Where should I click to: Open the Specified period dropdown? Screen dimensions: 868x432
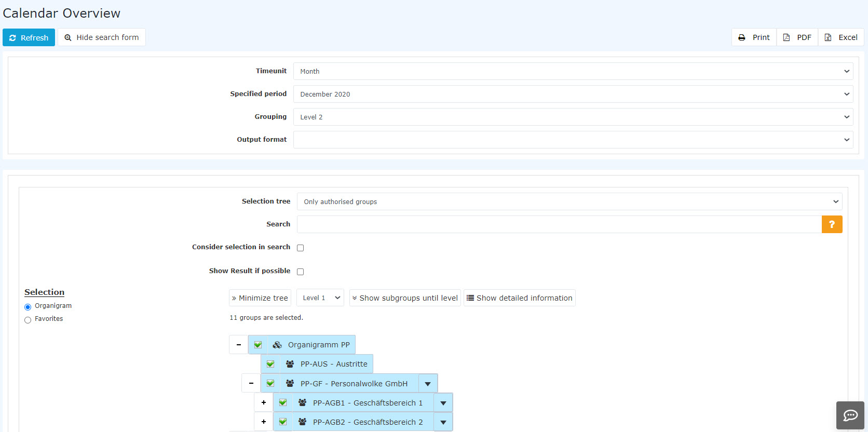click(573, 94)
